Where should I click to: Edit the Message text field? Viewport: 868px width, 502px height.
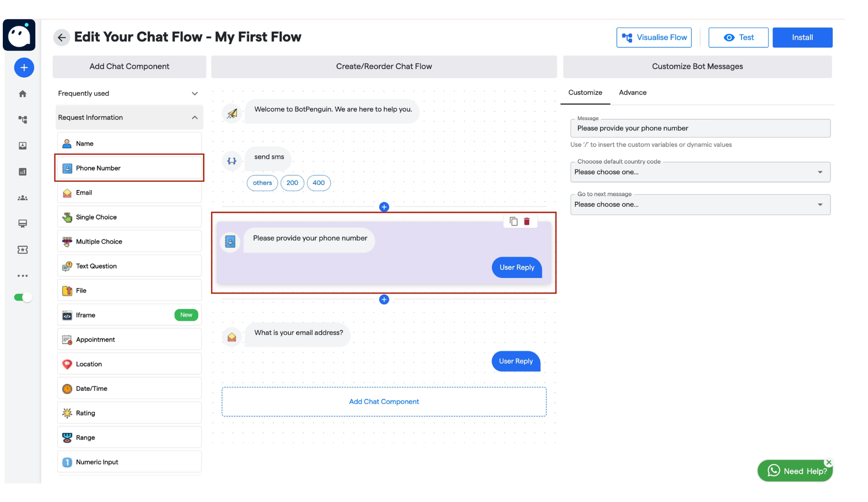point(700,128)
